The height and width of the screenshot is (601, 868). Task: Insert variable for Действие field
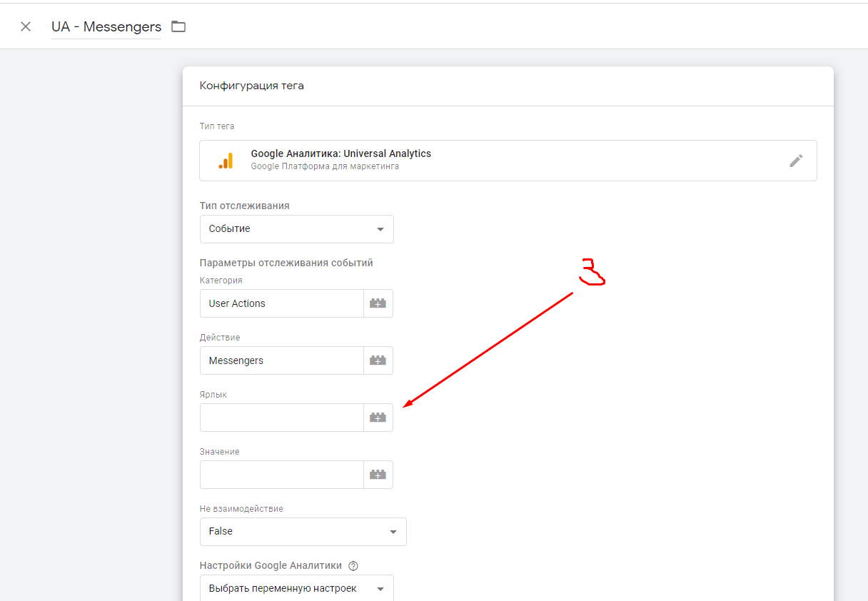click(378, 360)
